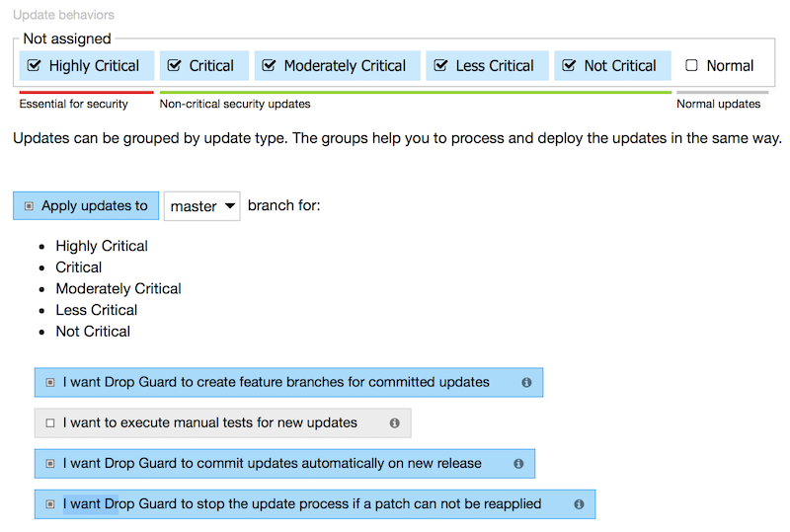Screen dimensions: 790x532
Task: Click info icon beside manual tests option
Action: point(394,422)
